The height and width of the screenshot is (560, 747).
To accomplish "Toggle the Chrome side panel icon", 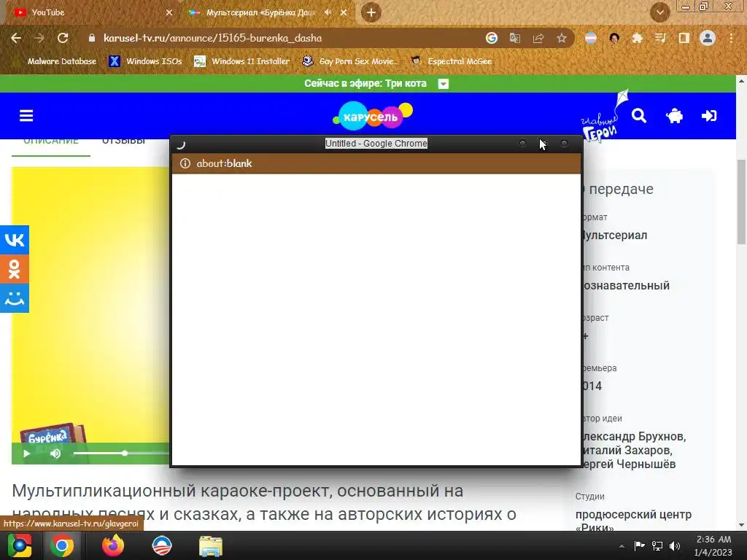I will coord(684,38).
